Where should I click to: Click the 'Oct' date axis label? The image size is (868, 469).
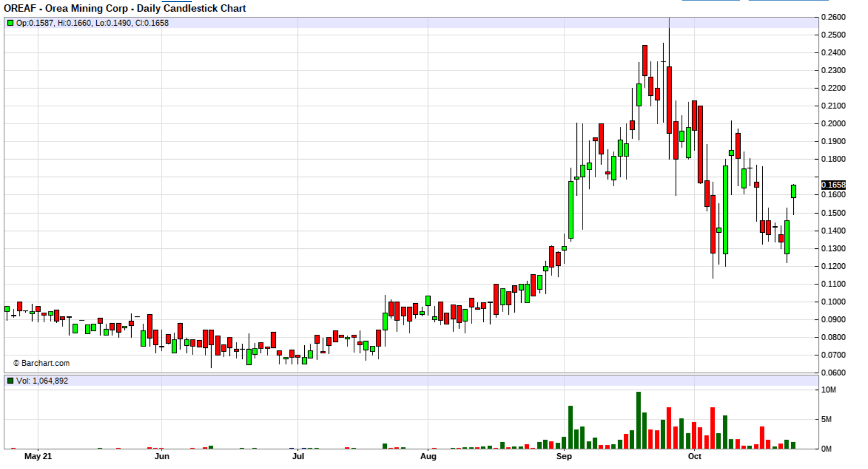(694, 456)
